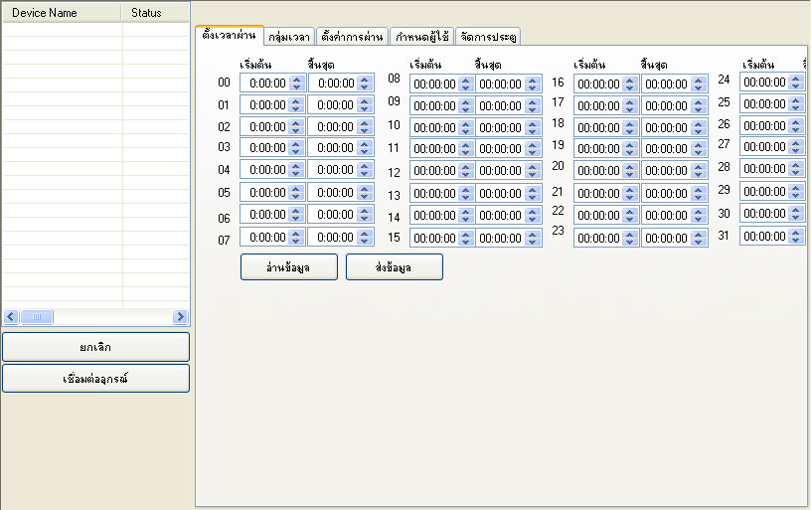Viewport: 812px width, 510px height.
Task: Click row 04 end time field
Action: 341,170
